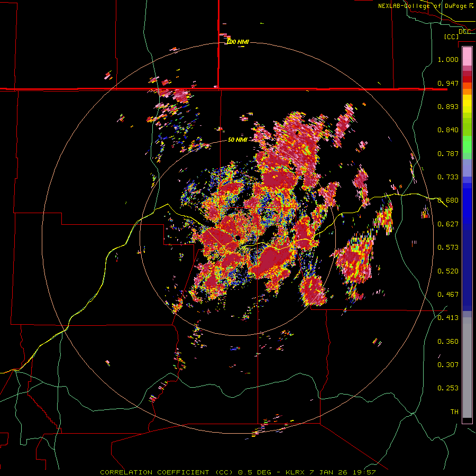This screenshot has height=476, width=476.
Task: Select the 1.000 value on the scale
Action: [448, 59]
